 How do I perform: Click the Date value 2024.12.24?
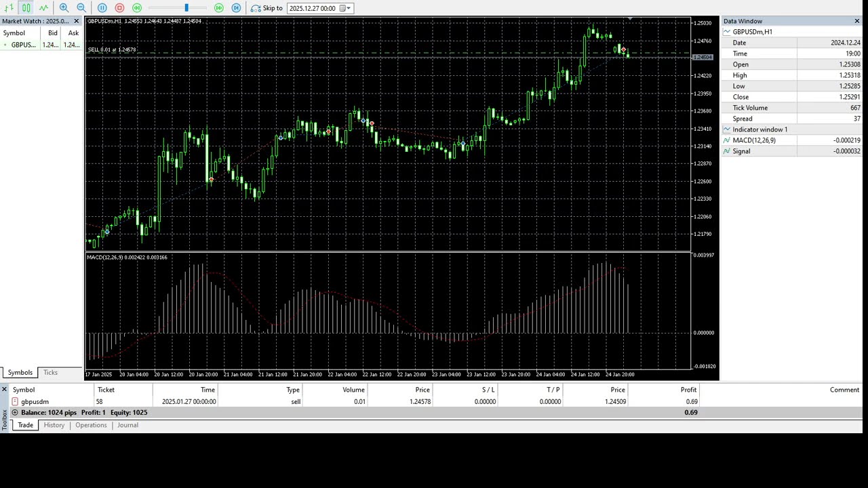(845, 43)
